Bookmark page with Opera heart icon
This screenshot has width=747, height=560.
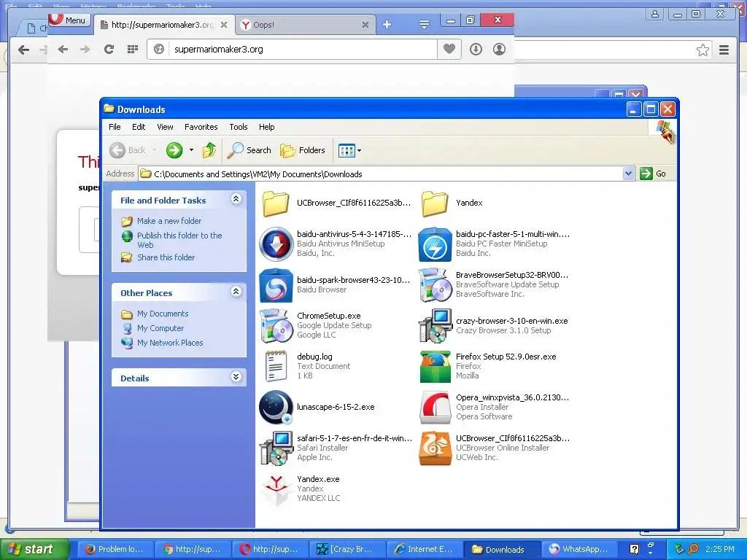(x=449, y=49)
